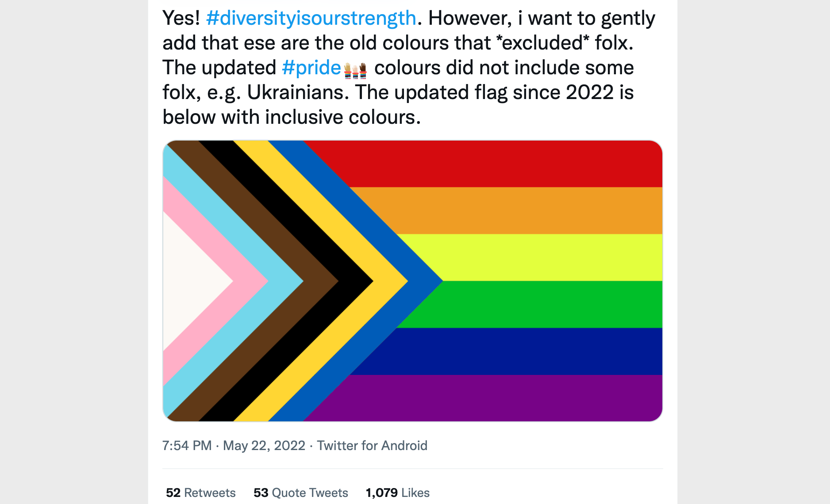830x504 pixels.
Task: Open the #pride hashtag link
Action: point(311,68)
